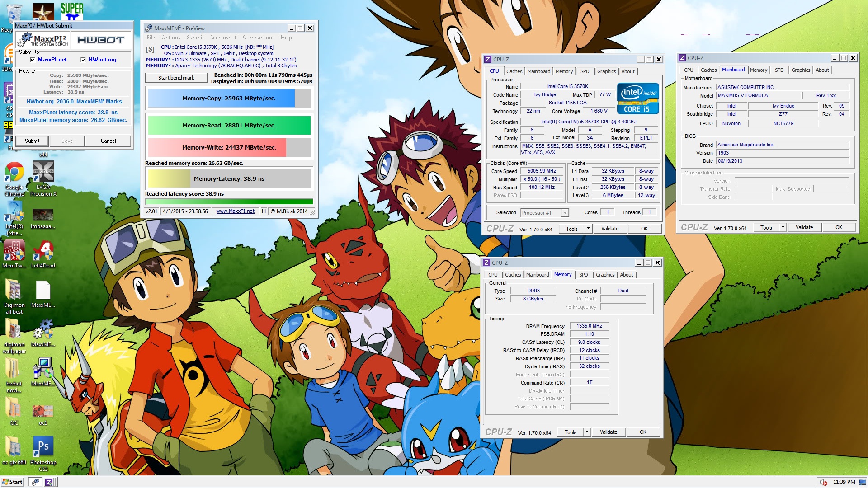Open the Screenshot menu in MaxxMEM²
The height and width of the screenshot is (488, 868).
(x=223, y=38)
